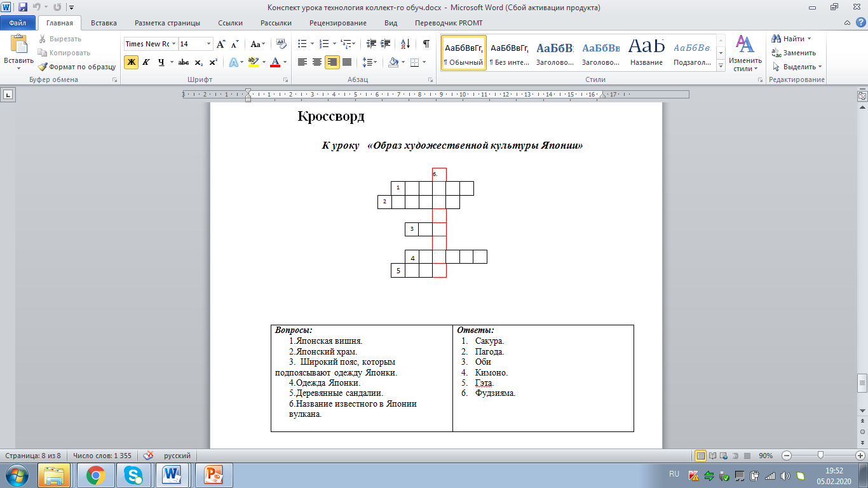Switch to the Вставка tab
Screen dimensions: 868x488
[104, 23]
